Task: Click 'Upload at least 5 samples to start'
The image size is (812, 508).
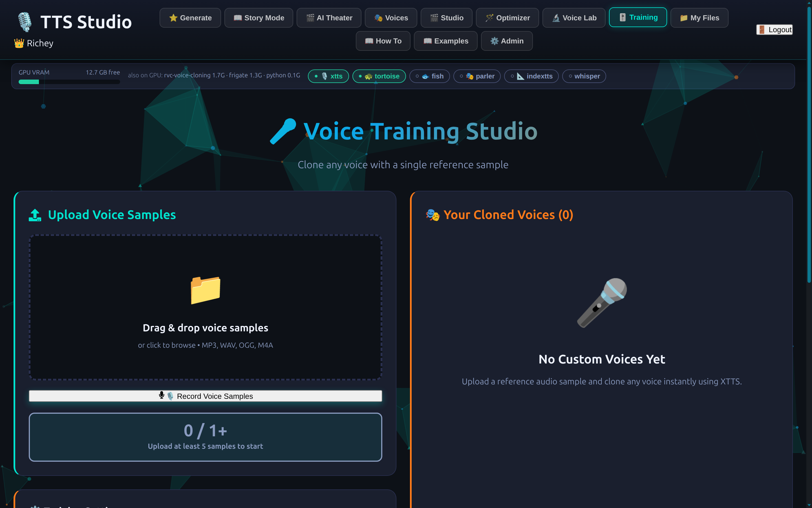Action: coord(205,446)
